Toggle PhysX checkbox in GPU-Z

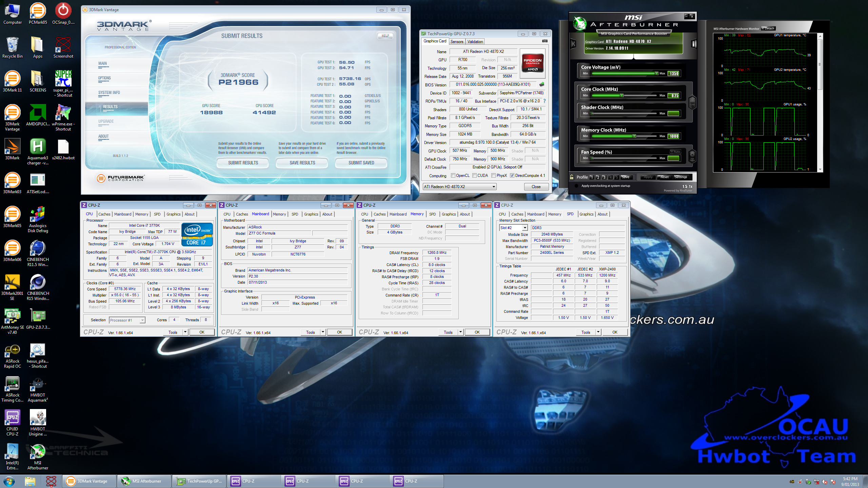(x=493, y=176)
